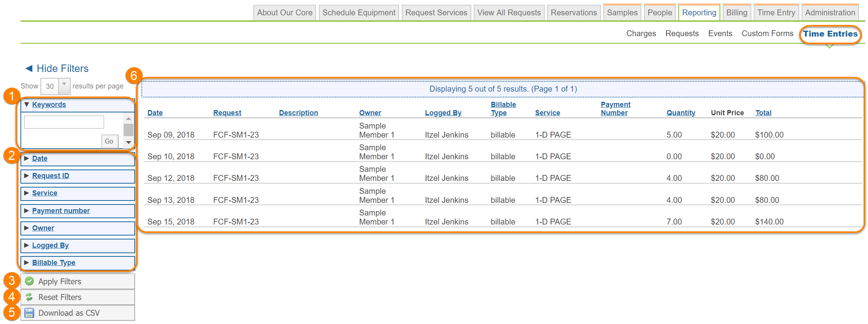Expand the Payment number filter
868x324 pixels.
(x=27, y=211)
